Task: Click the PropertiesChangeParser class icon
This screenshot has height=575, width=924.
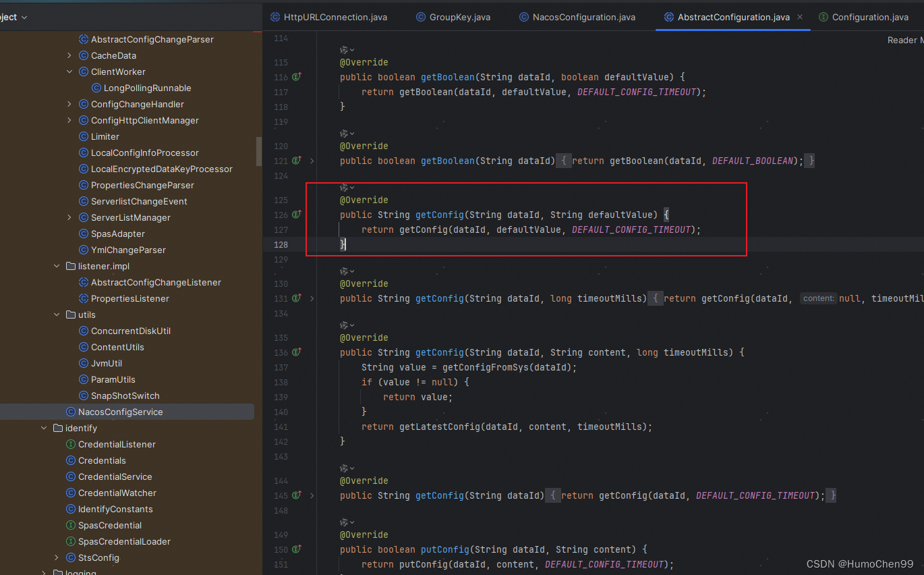Action: pos(84,186)
